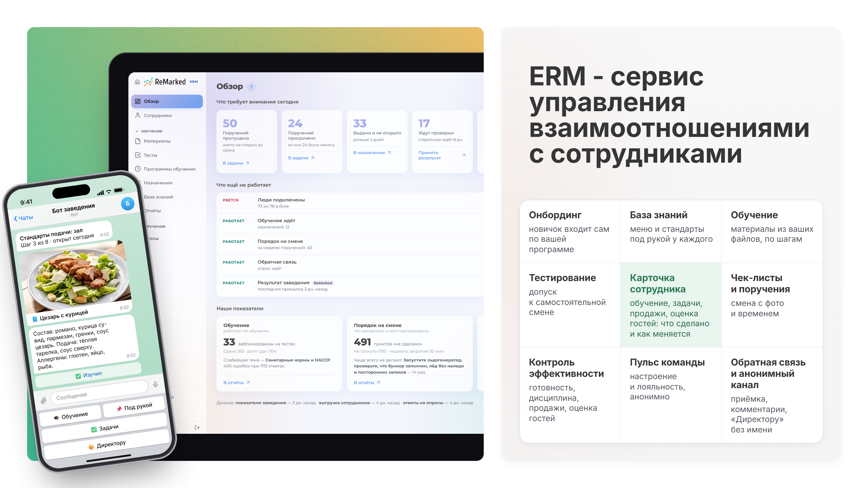The height and width of the screenshot is (488, 868).
Task: Click В назначения link in 33 card
Action: coord(372,152)
